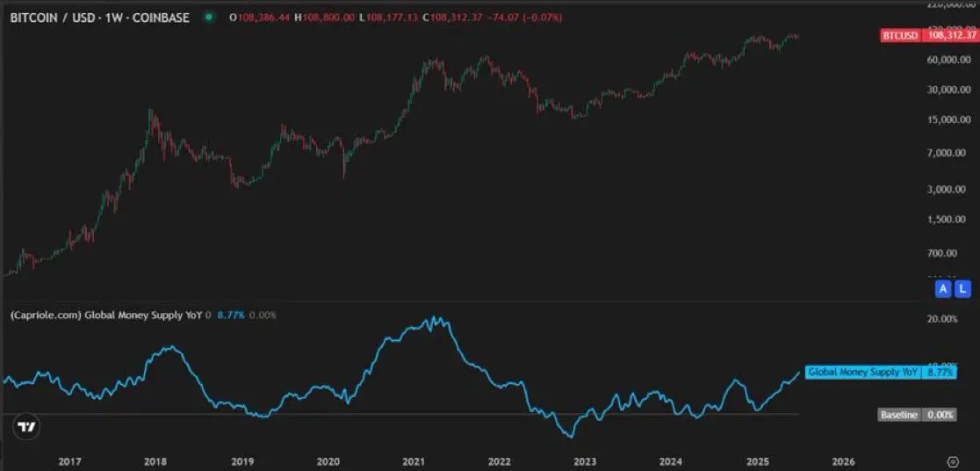Click the close price value C108,312.37
The height and width of the screenshot is (471, 980).
pyautogui.click(x=452, y=18)
